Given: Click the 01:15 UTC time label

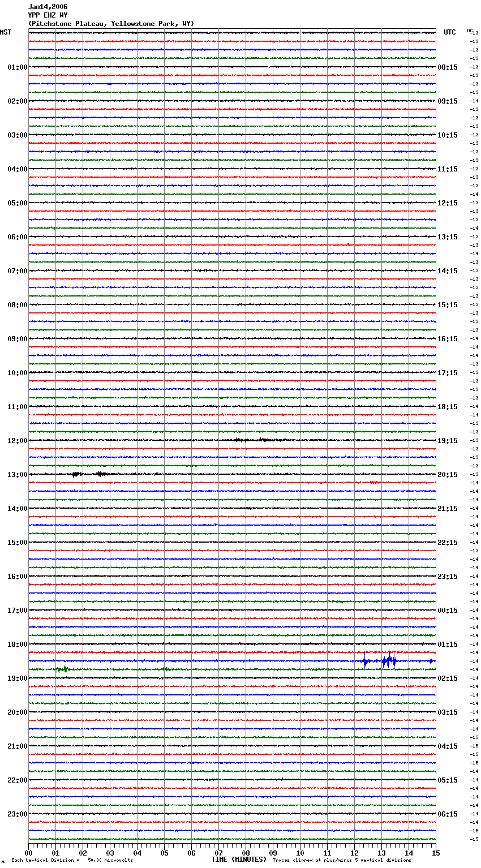Looking at the screenshot, I should (x=448, y=644).
